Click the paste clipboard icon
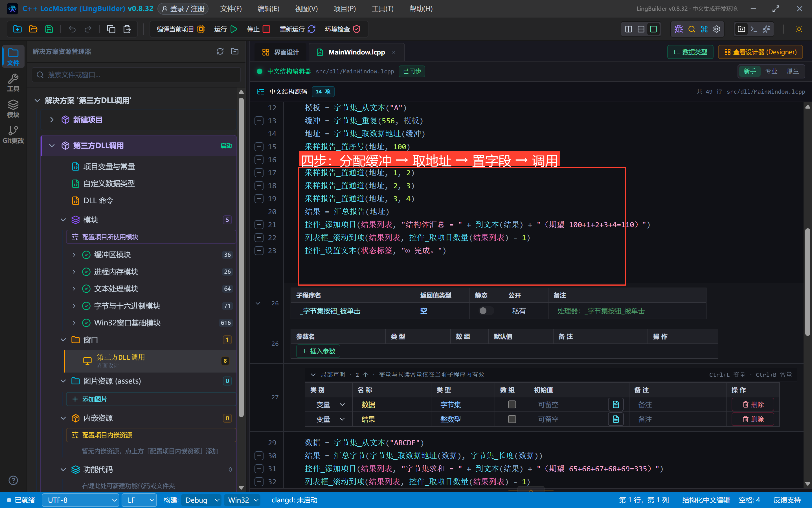This screenshot has height=508, width=812. [x=127, y=29]
